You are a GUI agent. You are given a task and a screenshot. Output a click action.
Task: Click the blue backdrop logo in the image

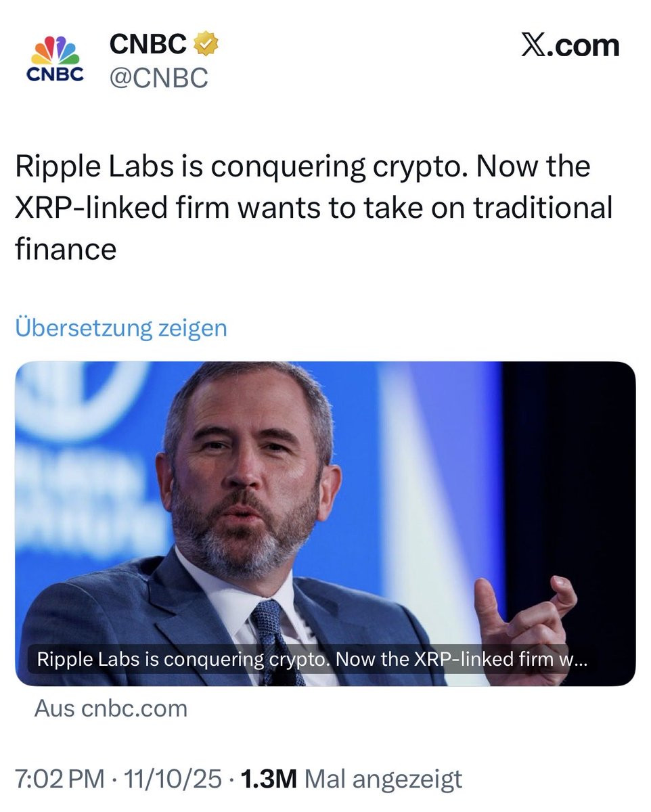coord(74,399)
